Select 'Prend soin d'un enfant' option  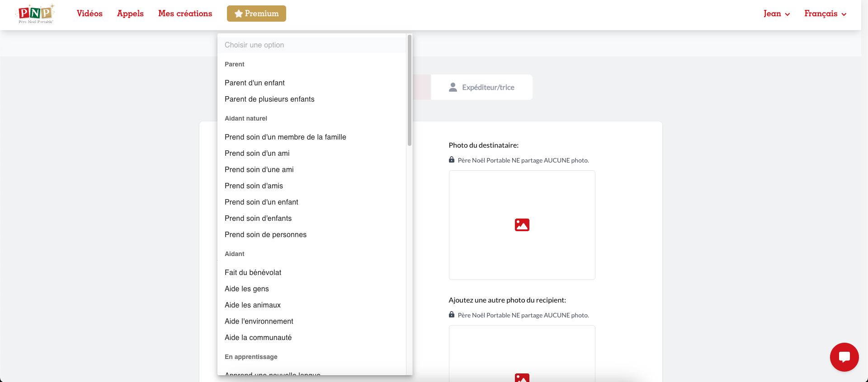(311, 202)
